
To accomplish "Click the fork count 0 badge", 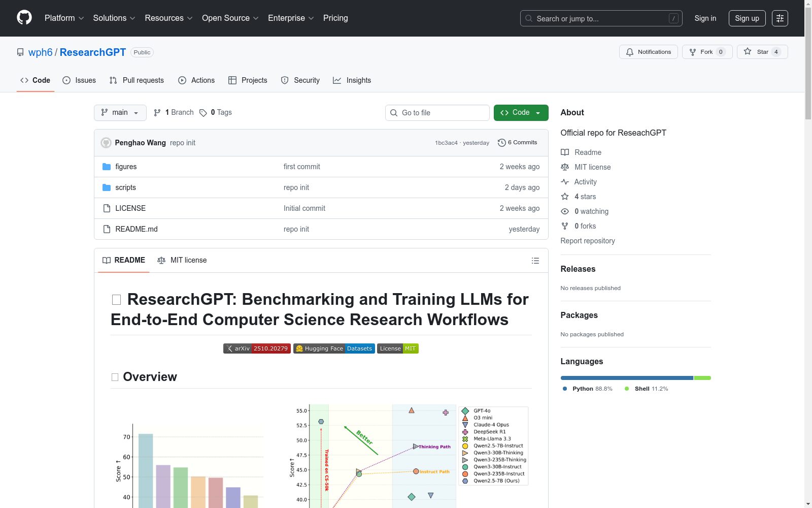I will (721, 52).
